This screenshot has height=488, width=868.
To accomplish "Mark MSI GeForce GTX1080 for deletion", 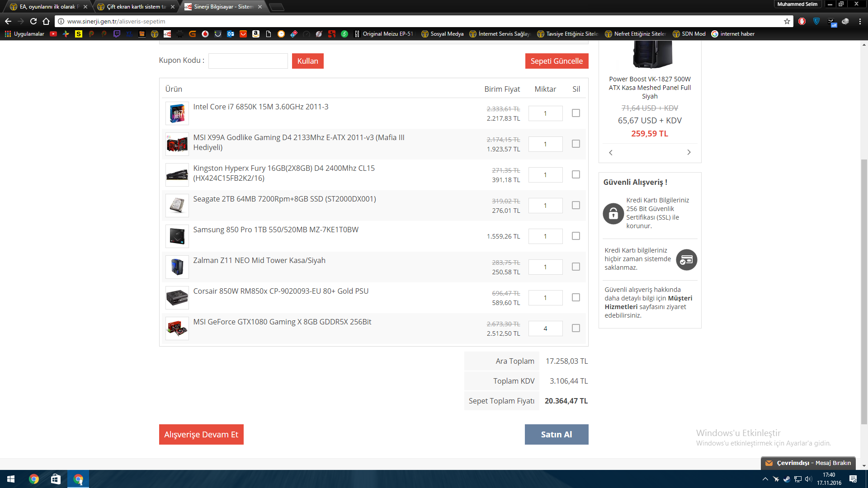I will [x=576, y=328].
